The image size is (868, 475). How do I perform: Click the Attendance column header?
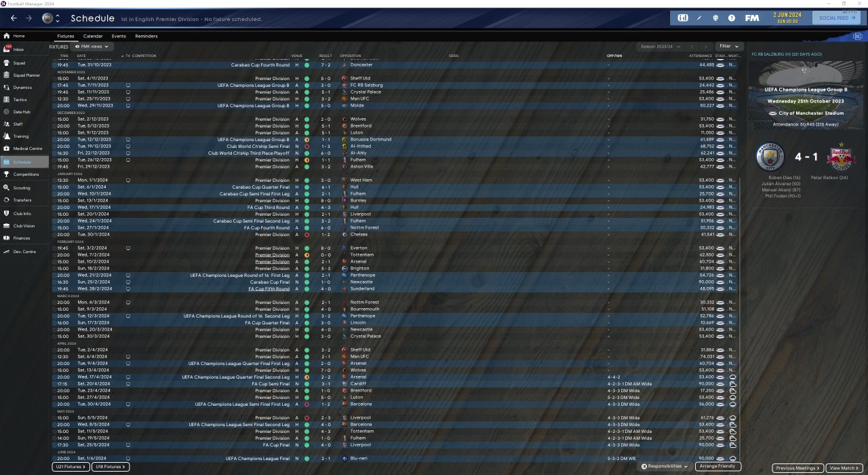coord(701,56)
